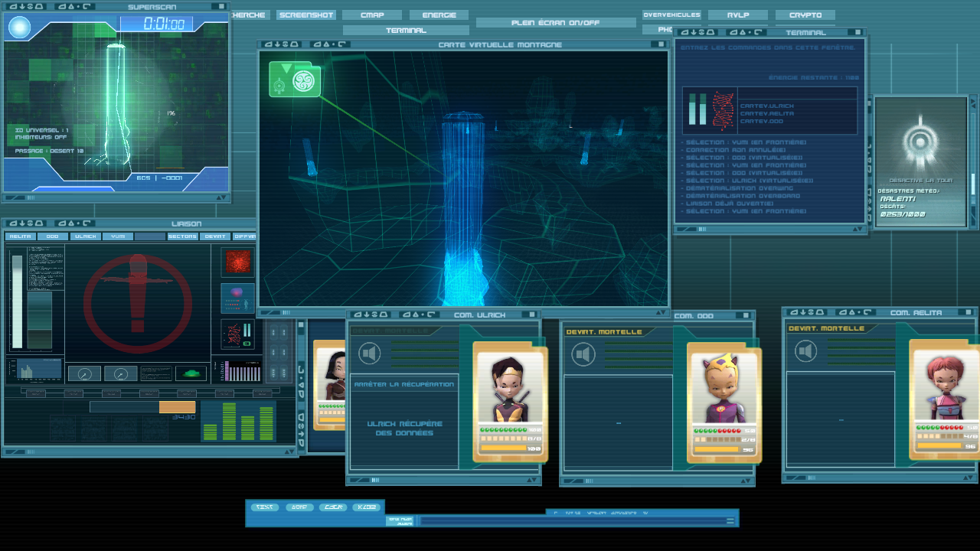
Task: Click the green saucer icon in Liaison
Action: [191, 373]
